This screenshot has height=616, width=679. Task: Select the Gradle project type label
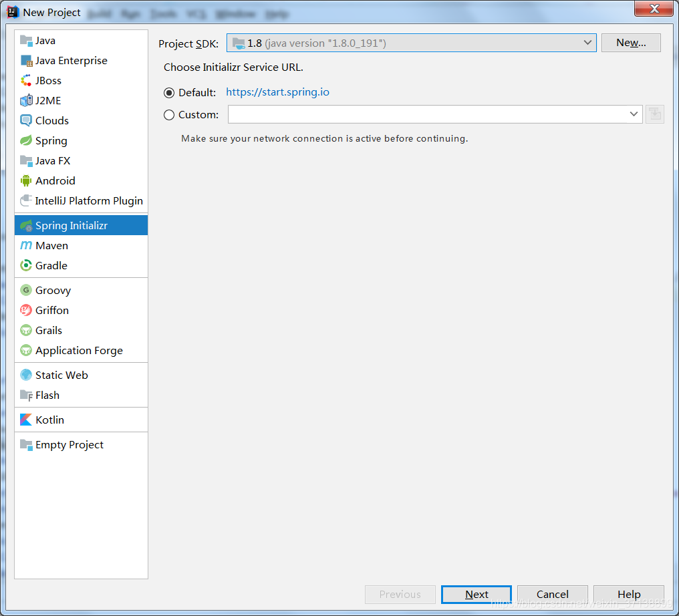pyautogui.click(x=51, y=265)
